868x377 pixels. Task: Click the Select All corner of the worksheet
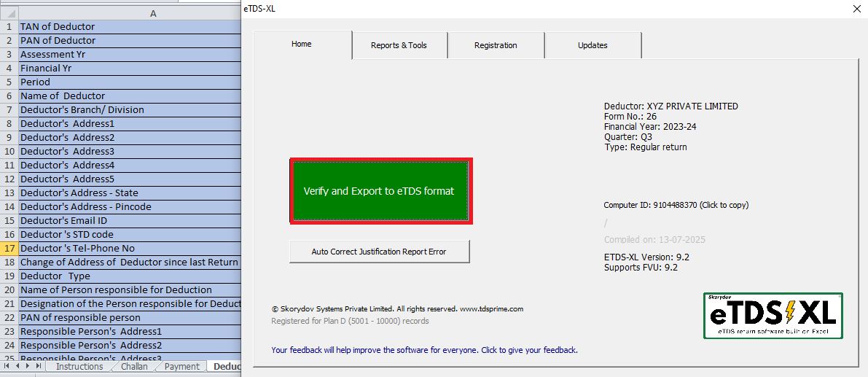[x=9, y=13]
